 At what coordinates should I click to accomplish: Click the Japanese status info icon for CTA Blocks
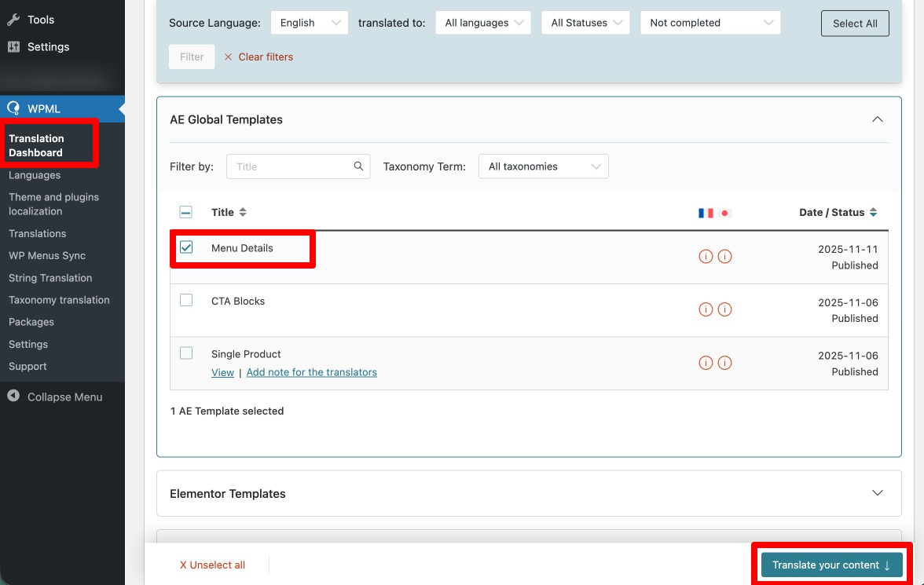(x=724, y=309)
